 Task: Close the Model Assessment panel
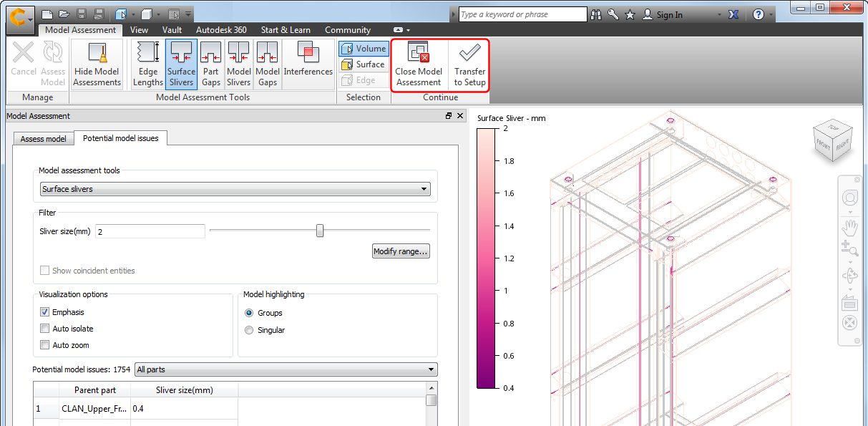pyautogui.click(x=460, y=115)
